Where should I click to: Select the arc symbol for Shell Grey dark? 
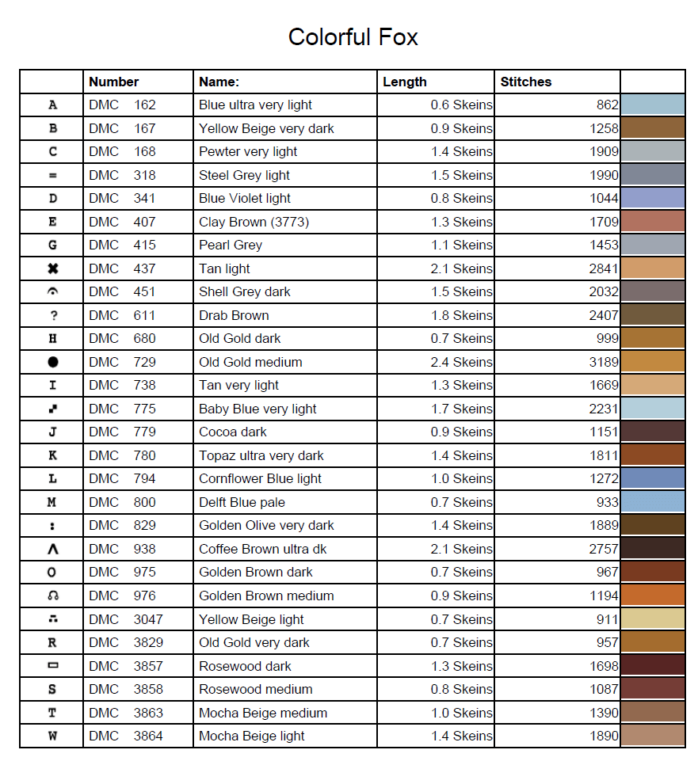[52, 292]
